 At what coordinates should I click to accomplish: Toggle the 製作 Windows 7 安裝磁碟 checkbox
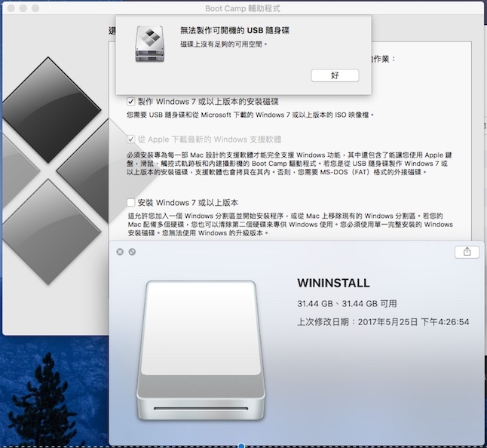130,101
